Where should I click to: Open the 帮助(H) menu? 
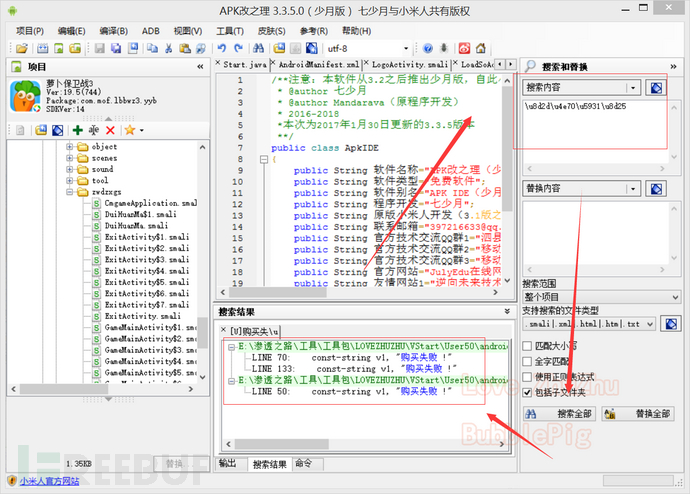(356, 31)
